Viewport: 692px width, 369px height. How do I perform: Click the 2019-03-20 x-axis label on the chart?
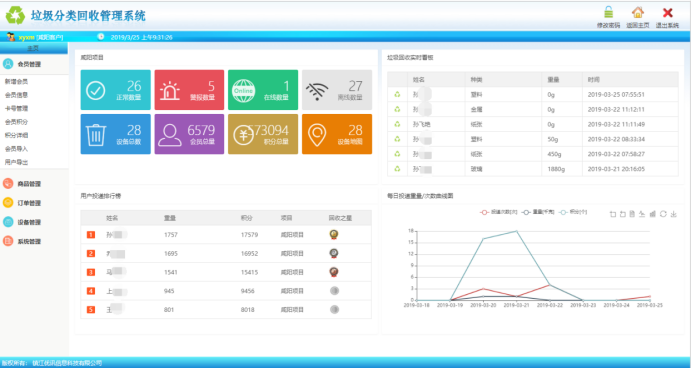[483, 305]
